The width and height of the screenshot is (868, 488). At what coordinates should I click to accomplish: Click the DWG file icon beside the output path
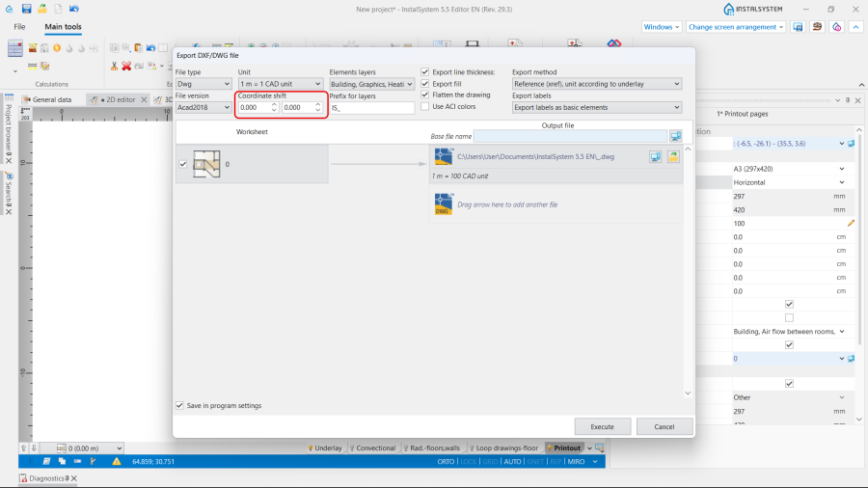[444, 157]
